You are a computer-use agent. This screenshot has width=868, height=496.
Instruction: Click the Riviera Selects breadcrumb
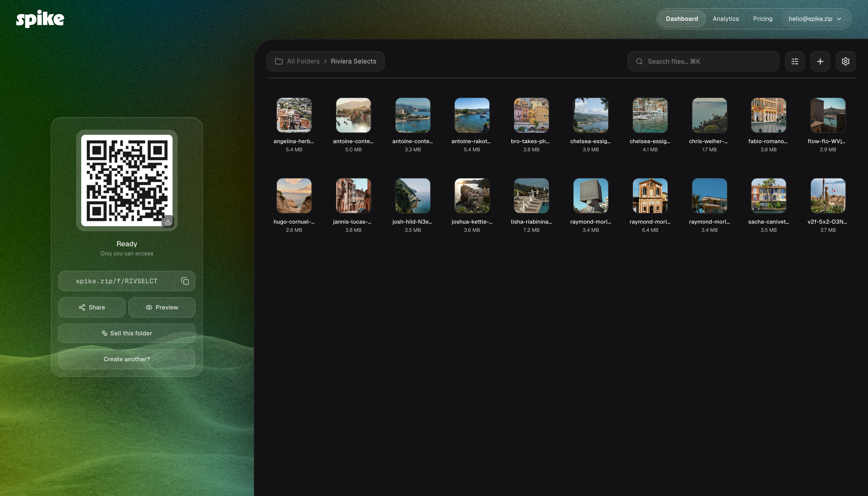(354, 61)
